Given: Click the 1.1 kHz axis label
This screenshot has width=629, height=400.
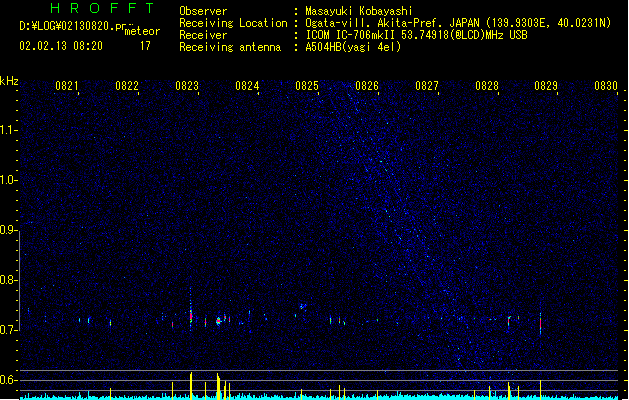Looking at the screenshot, I should (x=8, y=130).
